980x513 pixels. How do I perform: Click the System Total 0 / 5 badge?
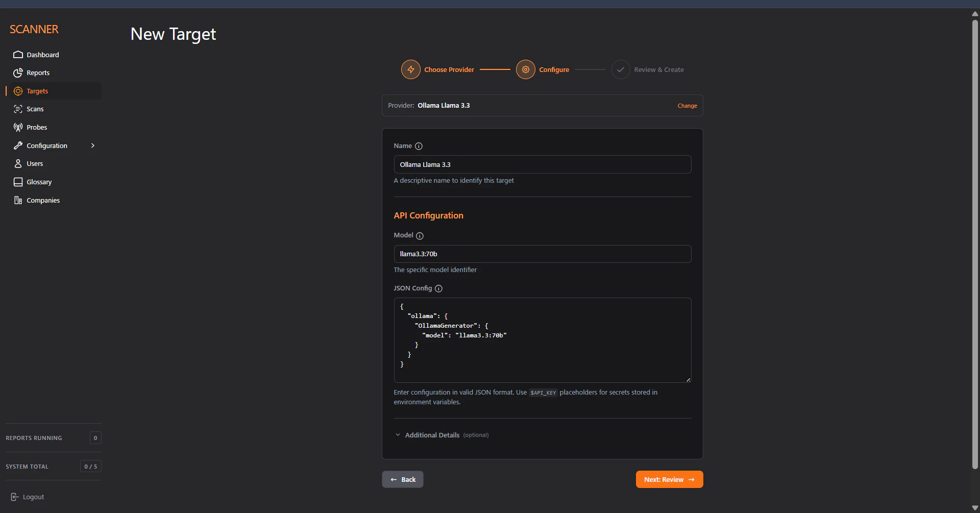click(x=90, y=467)
